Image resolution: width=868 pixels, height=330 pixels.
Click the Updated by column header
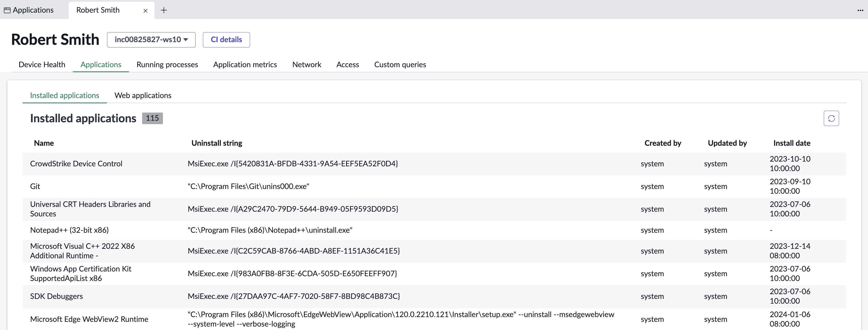727,143
